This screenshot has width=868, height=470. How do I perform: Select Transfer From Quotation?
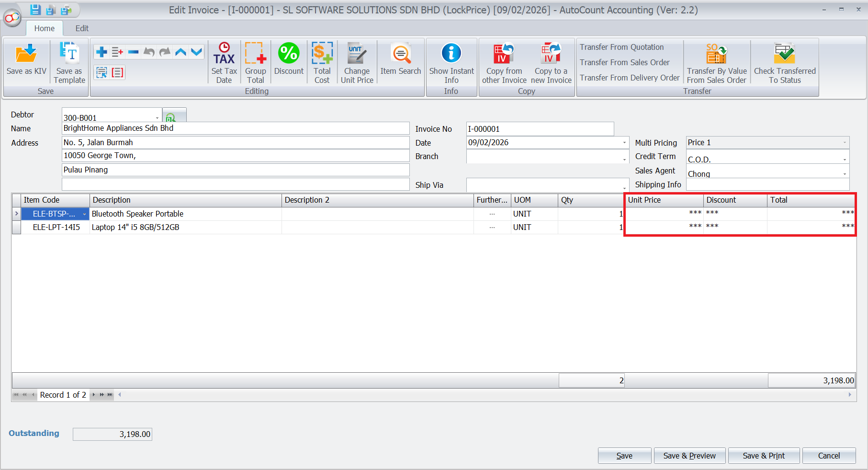(621, 47)
